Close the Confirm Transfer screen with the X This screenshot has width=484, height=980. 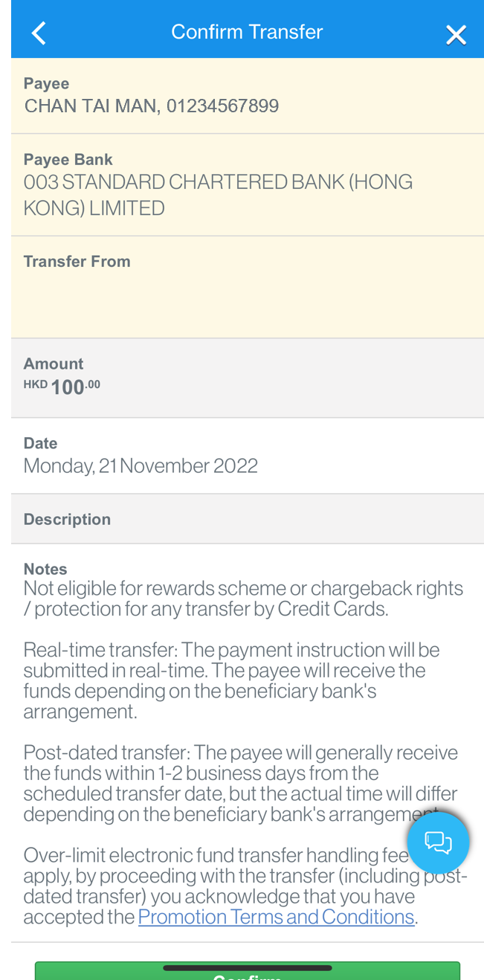456,34
